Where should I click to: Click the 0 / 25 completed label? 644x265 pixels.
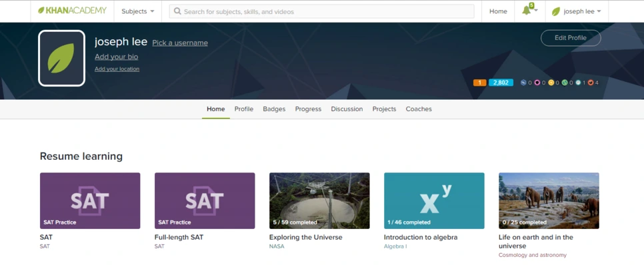point(525,222)
